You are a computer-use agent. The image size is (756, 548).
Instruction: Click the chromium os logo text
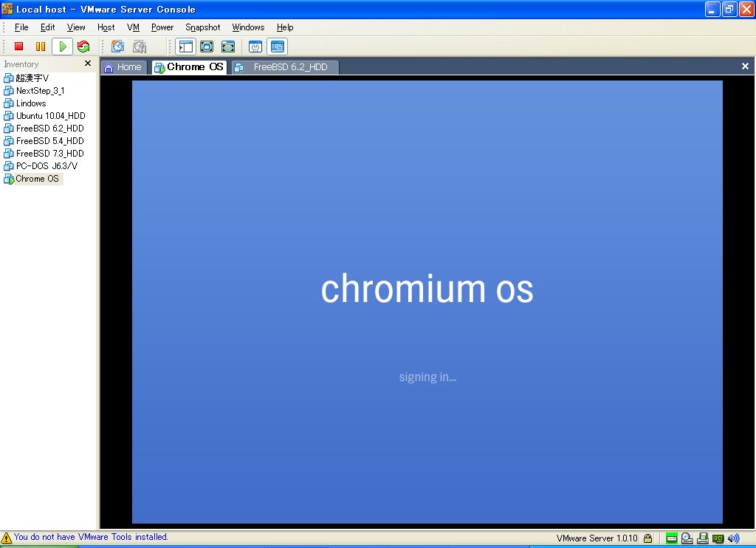click(427, 289)
